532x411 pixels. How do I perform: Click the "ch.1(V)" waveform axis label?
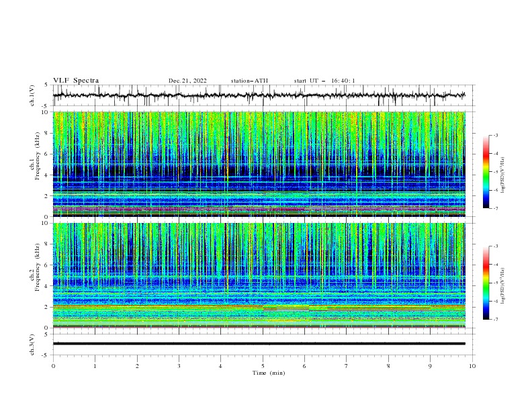(32, 95)
